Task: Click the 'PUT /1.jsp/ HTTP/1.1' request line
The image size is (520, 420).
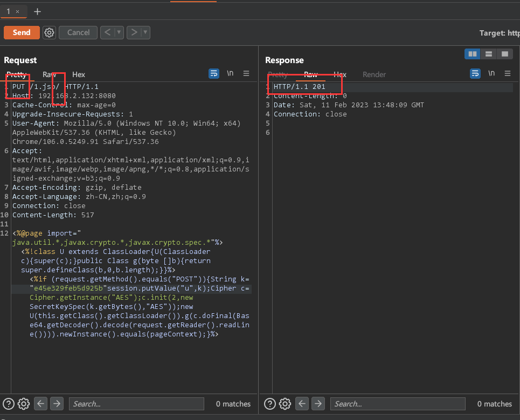Action: pos(56,87)
